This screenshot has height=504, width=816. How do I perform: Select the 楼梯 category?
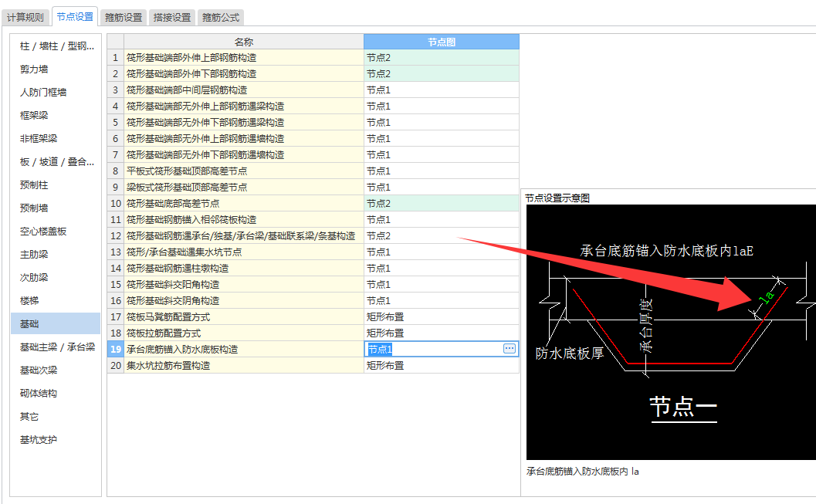click(56, 301)
